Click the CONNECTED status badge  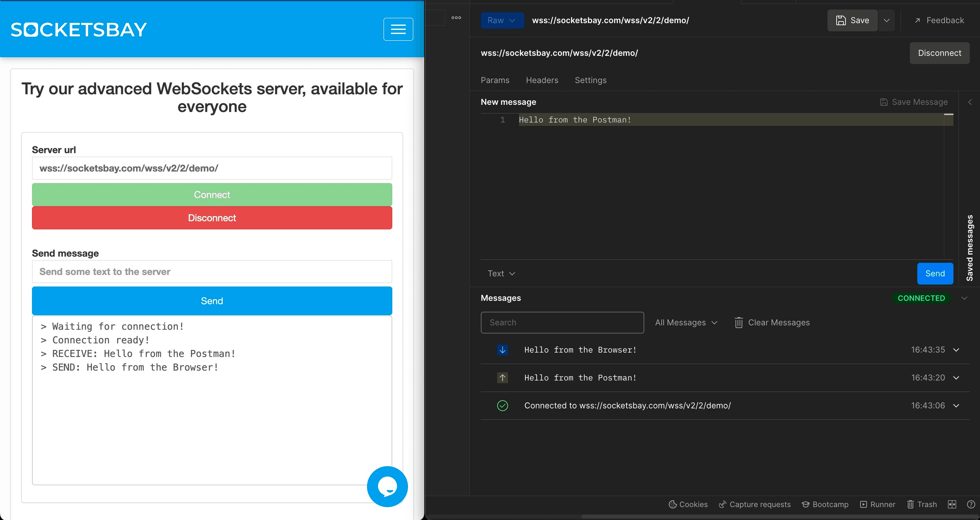point(921,298)
